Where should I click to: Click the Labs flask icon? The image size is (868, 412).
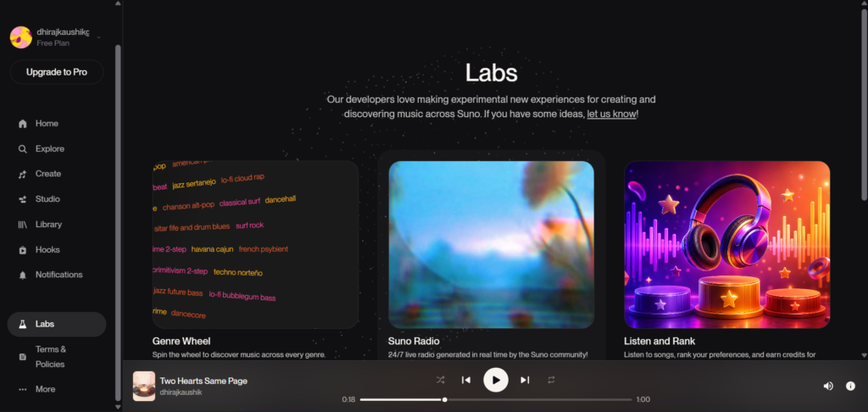tap(23, 325)
